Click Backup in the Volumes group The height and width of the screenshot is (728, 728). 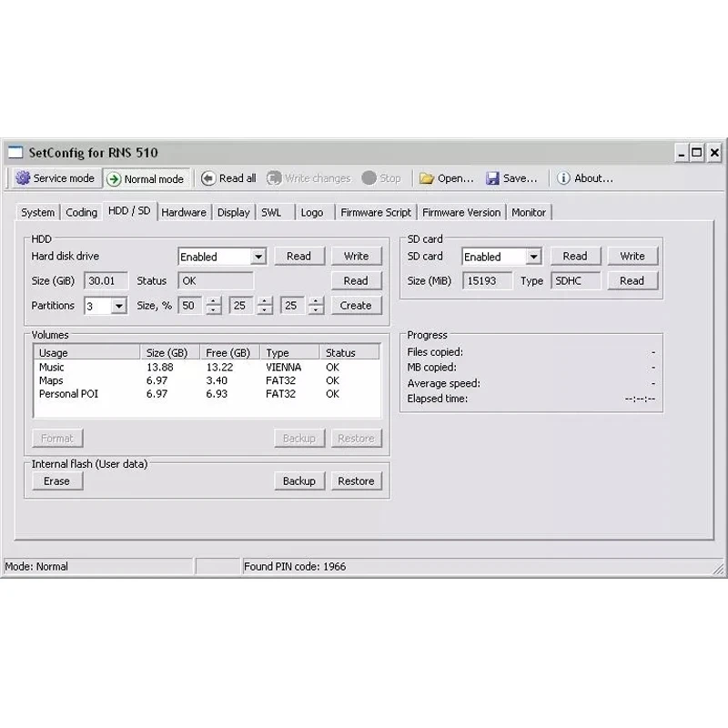[x=299, y=439]
